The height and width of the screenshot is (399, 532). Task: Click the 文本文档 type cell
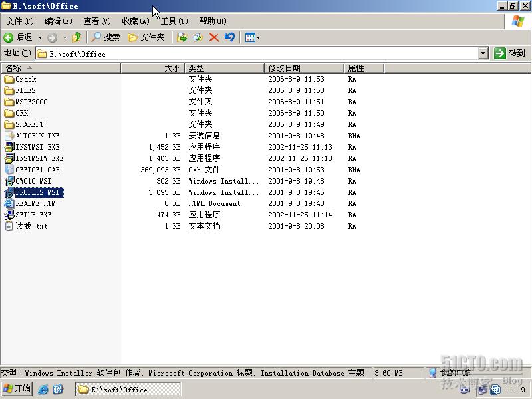pyautogui.click(x=204, y=226)
